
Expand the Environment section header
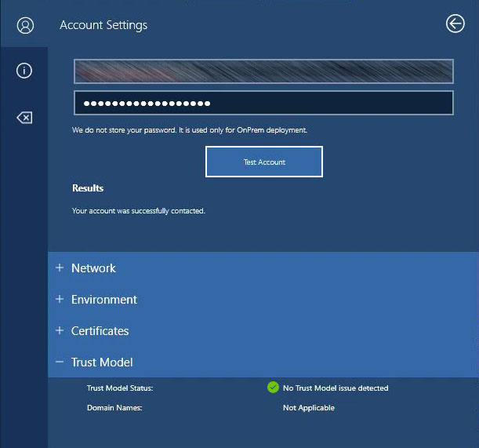[x=104, y=300]
